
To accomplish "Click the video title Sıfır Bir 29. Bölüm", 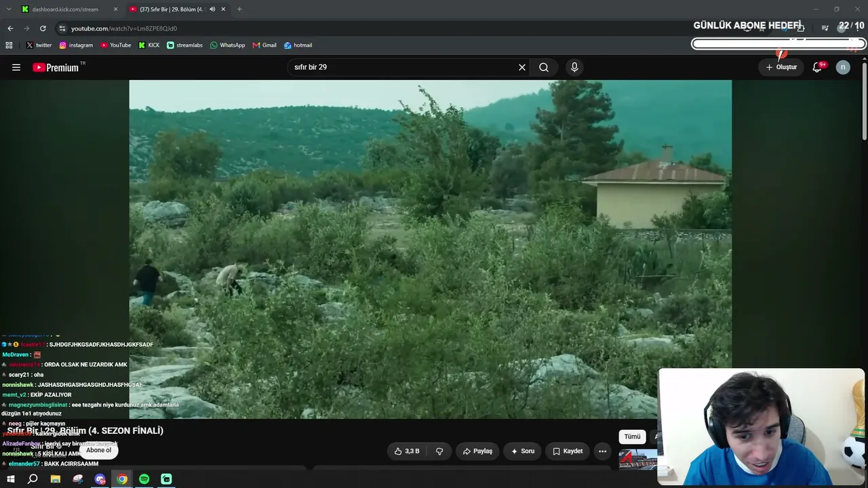I will 85,430.
